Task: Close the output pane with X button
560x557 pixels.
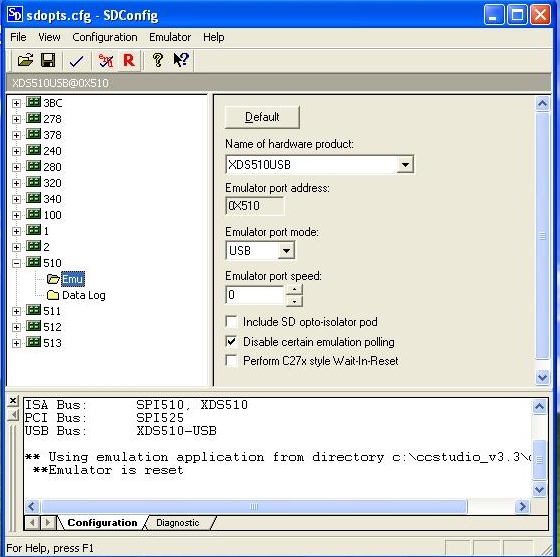Action: coord(12,401)
